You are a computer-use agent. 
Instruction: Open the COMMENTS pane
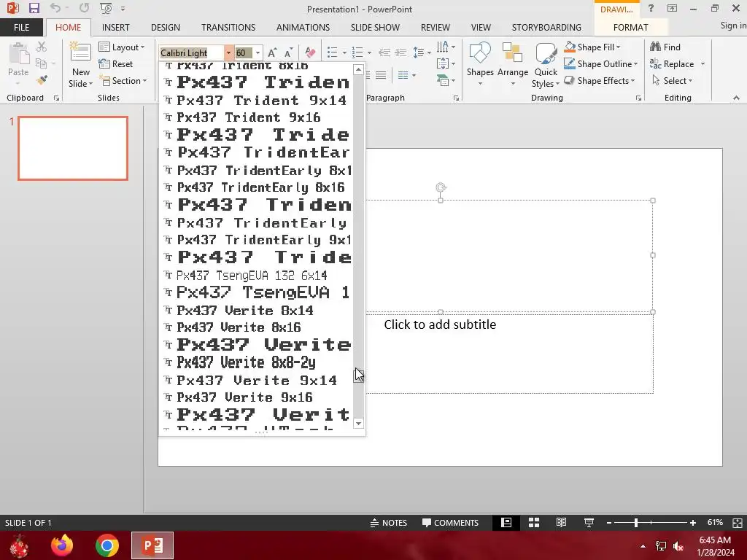click(x=450, y=522)
